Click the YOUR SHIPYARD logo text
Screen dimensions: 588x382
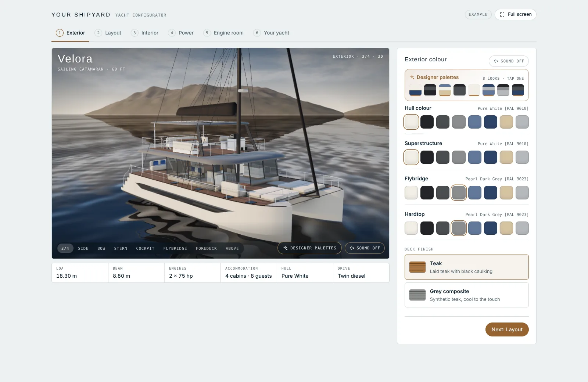coord(81,15)
